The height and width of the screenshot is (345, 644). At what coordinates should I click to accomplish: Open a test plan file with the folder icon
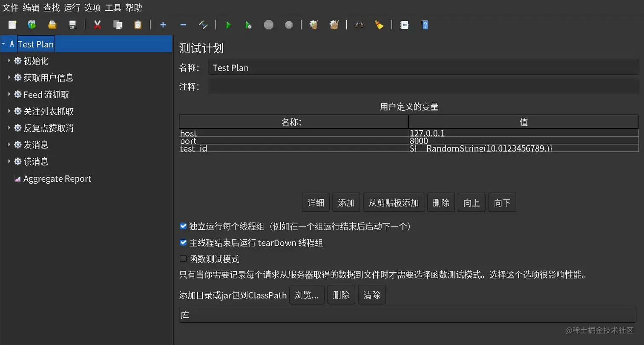(52, 25)
